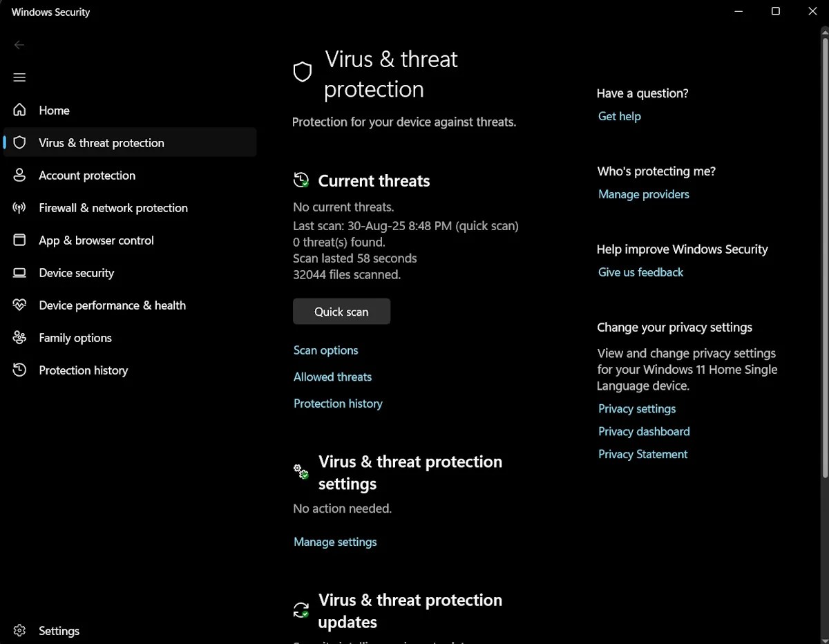This screenshot has width=829, height=644.
Task: Click the Account protection person icon
Action: point(19,175)
